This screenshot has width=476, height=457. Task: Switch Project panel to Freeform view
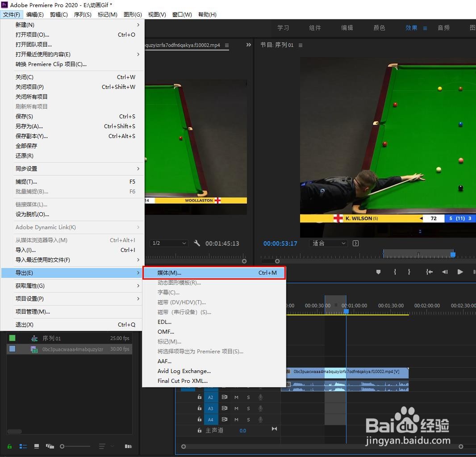[50, 446]
